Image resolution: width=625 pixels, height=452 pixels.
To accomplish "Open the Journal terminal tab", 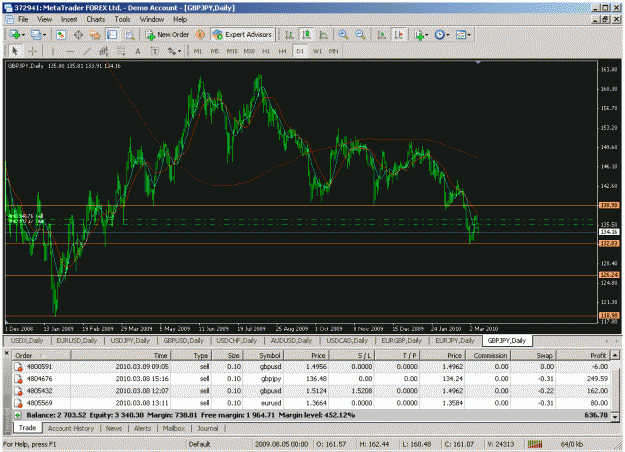I will (x=208, y=428).
